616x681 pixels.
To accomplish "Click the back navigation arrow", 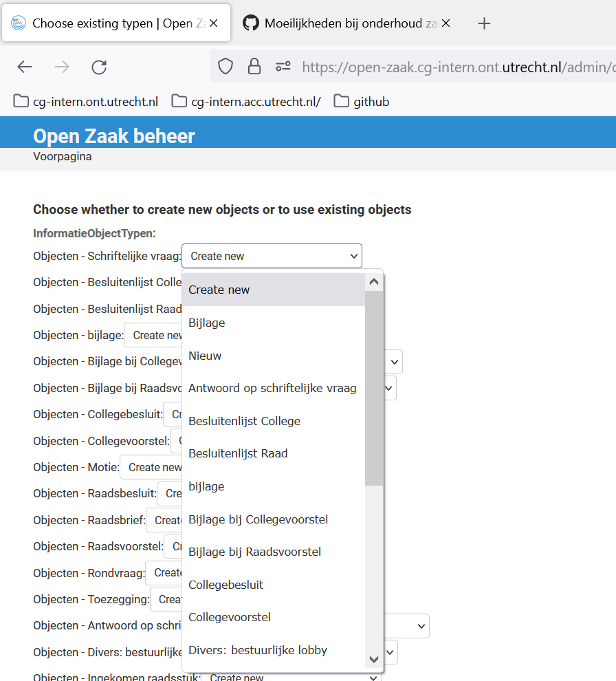I will pos(25,67).
